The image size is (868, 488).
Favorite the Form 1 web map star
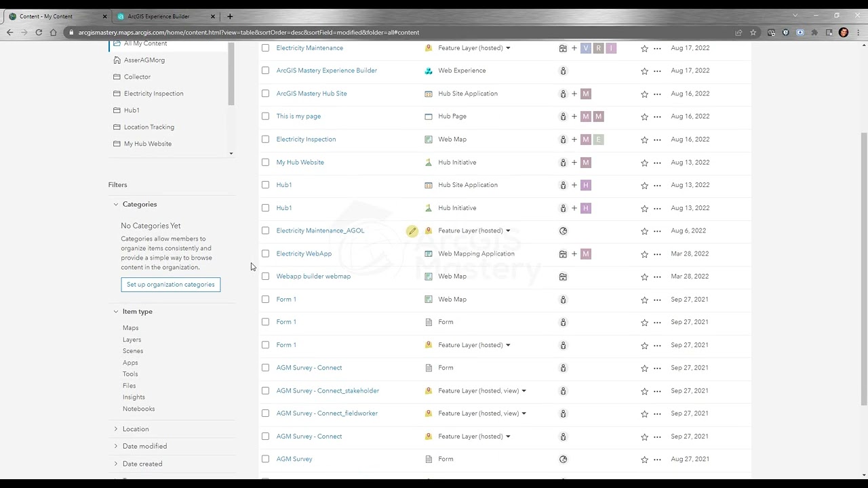coord(644,300)
